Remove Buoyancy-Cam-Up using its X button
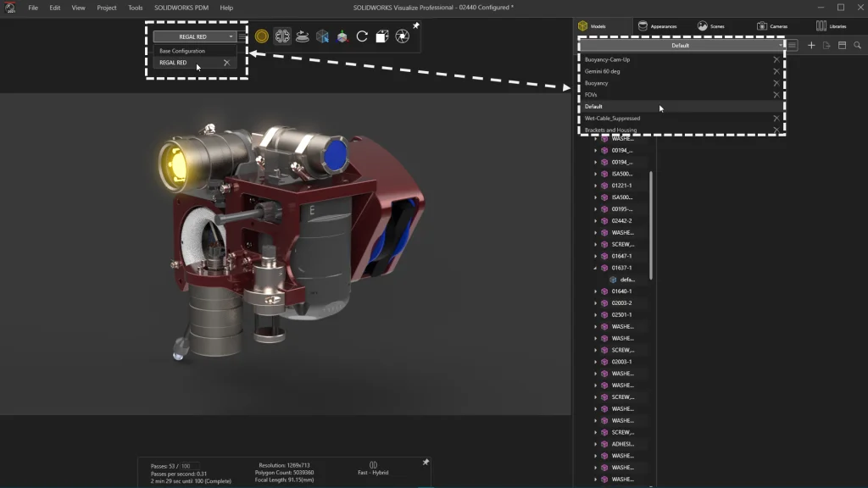This screenshot has height=488, width=868. pyautogui.click(x=777, y=59)
